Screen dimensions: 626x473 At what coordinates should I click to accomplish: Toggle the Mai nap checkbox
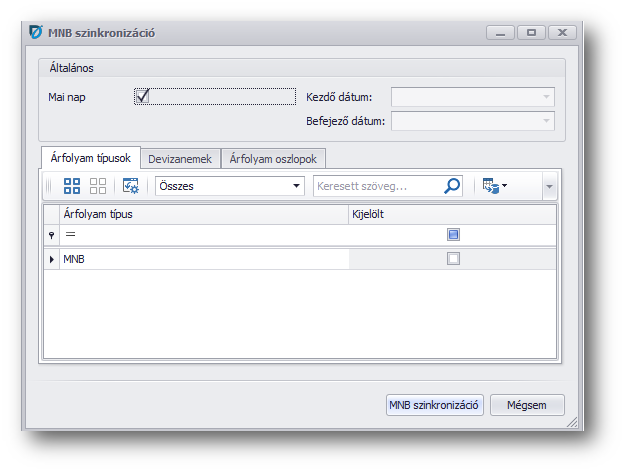tap(143, 97)
